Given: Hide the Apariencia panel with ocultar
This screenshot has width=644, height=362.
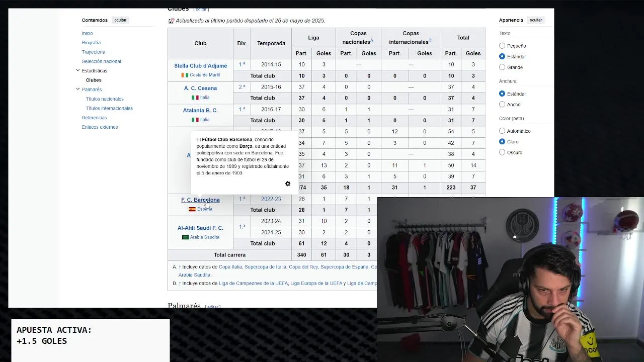Looking at the screenshot, I should click(x=536, y=20).
